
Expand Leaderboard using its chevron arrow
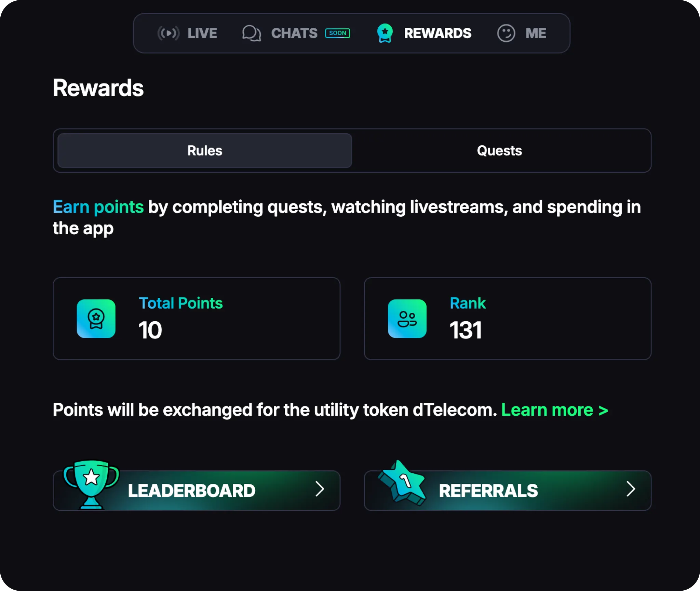[x=320, y=489]
